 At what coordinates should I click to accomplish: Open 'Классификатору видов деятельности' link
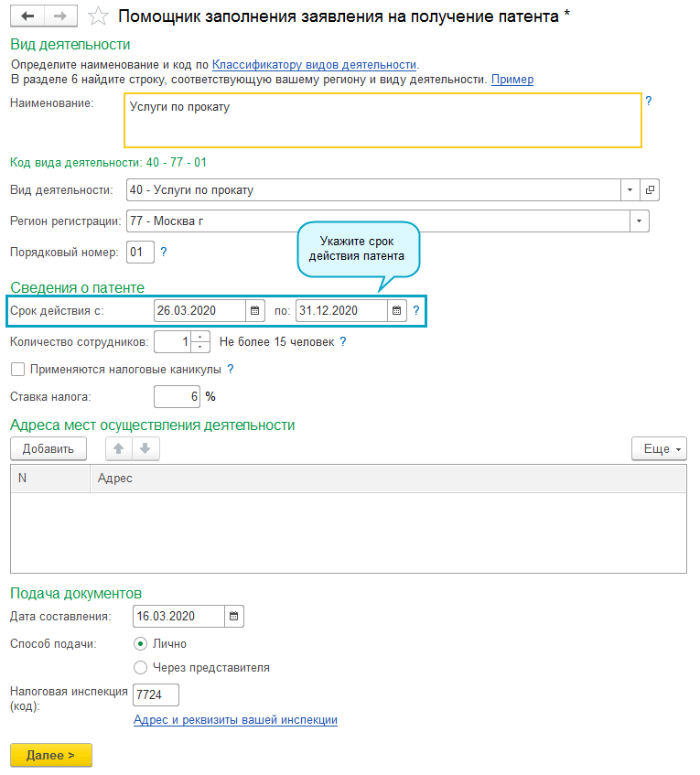click(314, 65)
